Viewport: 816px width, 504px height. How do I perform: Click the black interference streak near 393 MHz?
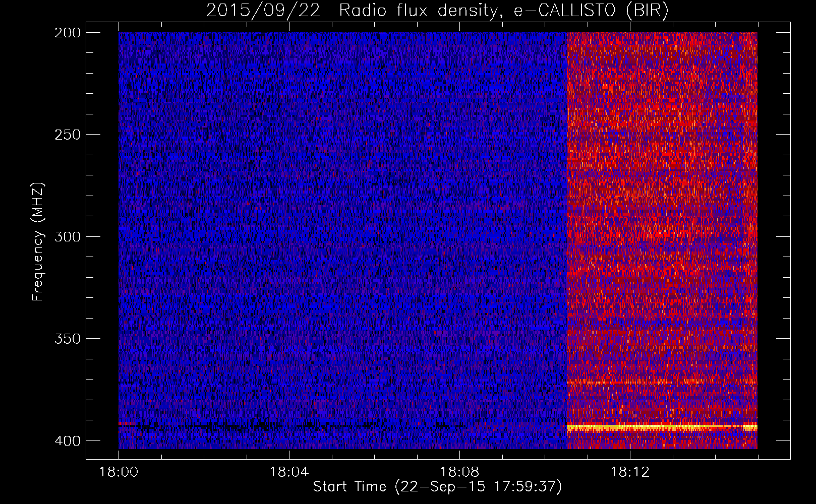(x=293, y=427)
